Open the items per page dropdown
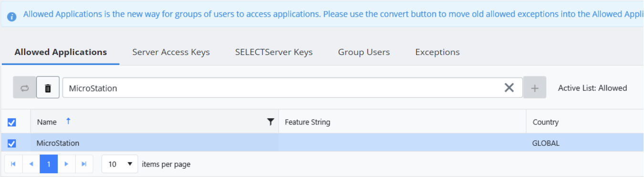The width and height of the screenshot is (644, 177). click(x=120, y=164)
